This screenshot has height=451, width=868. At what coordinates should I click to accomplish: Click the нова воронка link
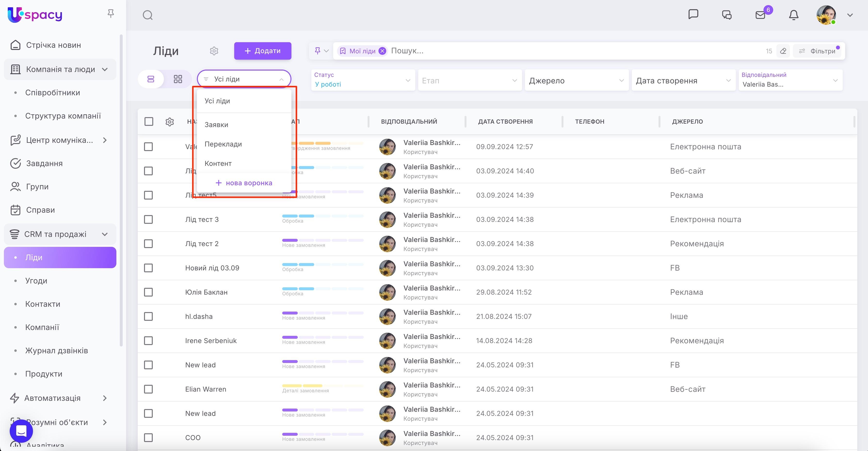244,183
